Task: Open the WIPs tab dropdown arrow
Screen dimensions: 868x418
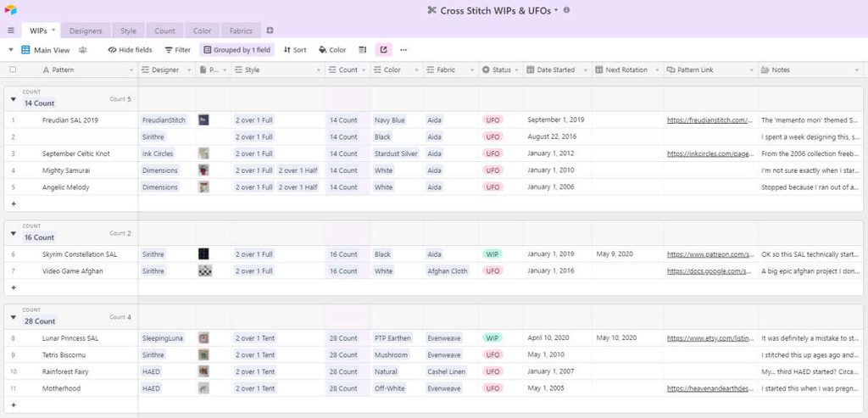Action: pyautogui.click(x=53, y=30)
